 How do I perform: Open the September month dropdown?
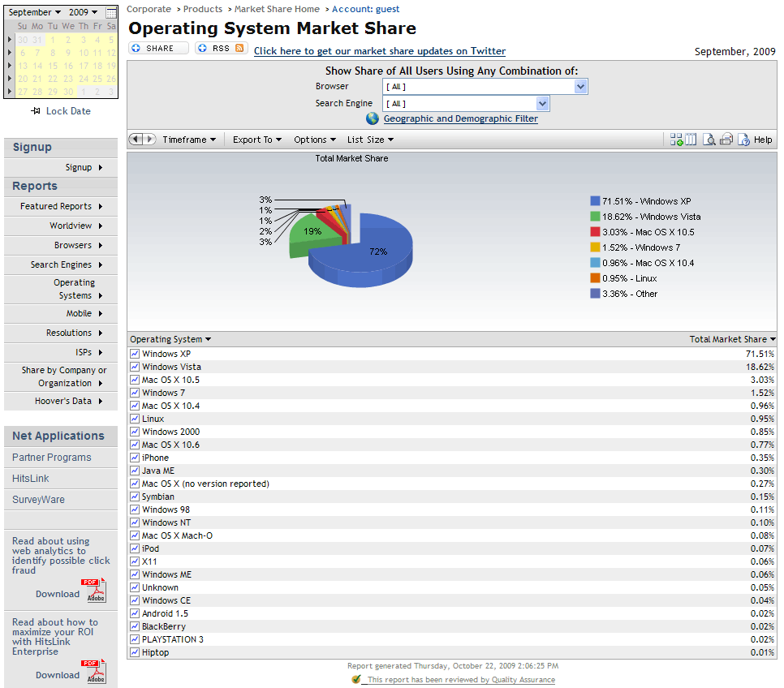point(35,12)
